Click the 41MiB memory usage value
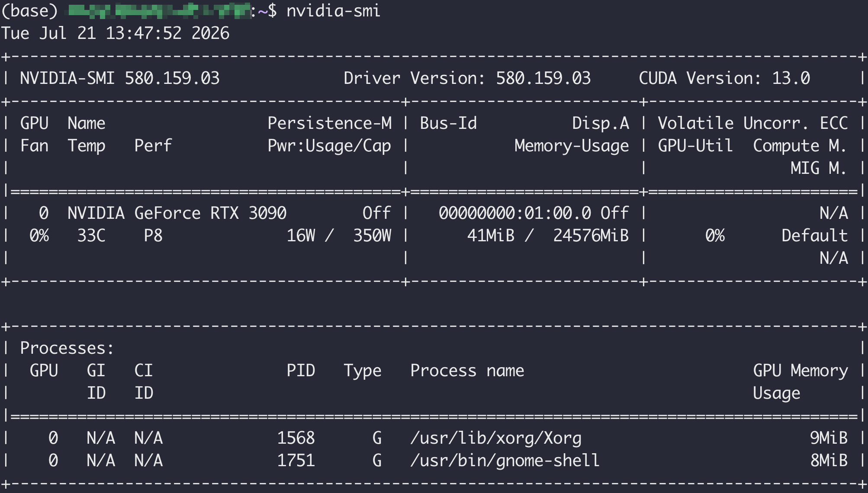The width and height of the screenshot is (868, 493). click(491, 236)
